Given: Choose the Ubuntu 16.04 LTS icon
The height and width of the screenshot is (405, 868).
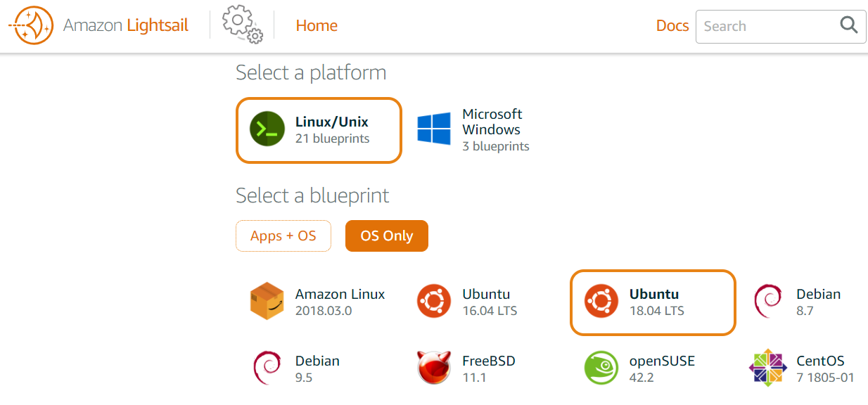Looking at the screenshot, I should pos(434,302).
